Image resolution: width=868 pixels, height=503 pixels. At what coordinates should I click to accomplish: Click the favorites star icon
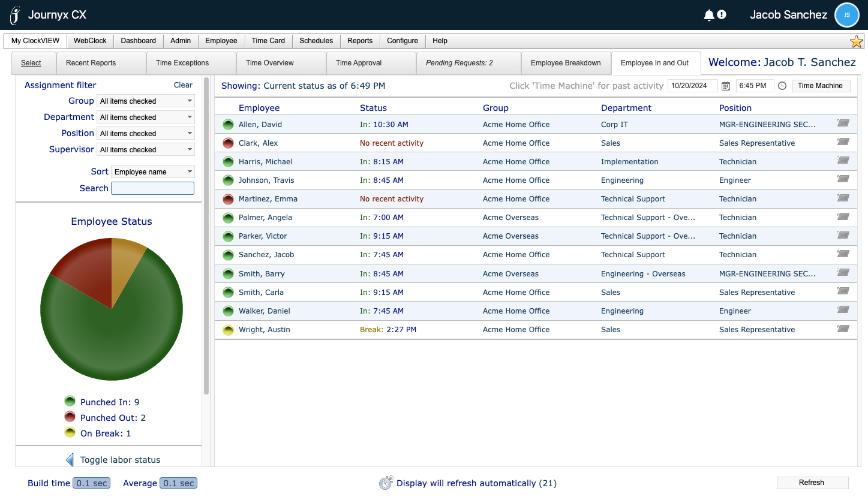856,41
